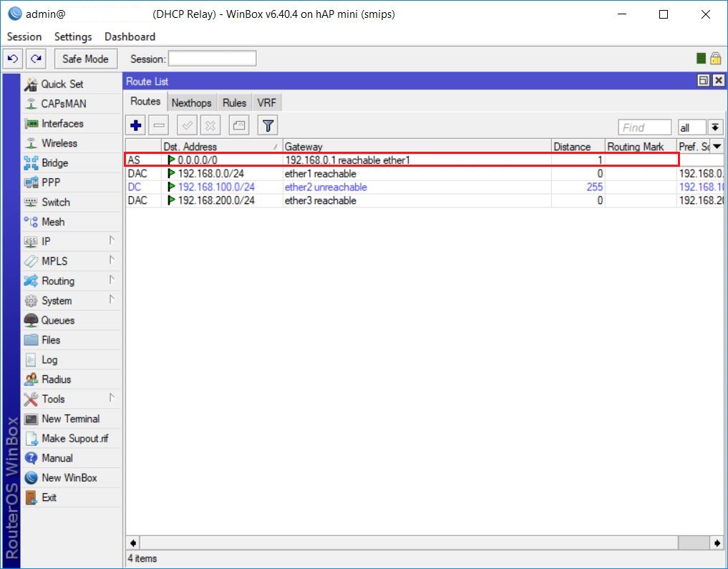The height and width of the screenshot is (569, 728).
Task: Click the Find search field
Action: point(644,127)
